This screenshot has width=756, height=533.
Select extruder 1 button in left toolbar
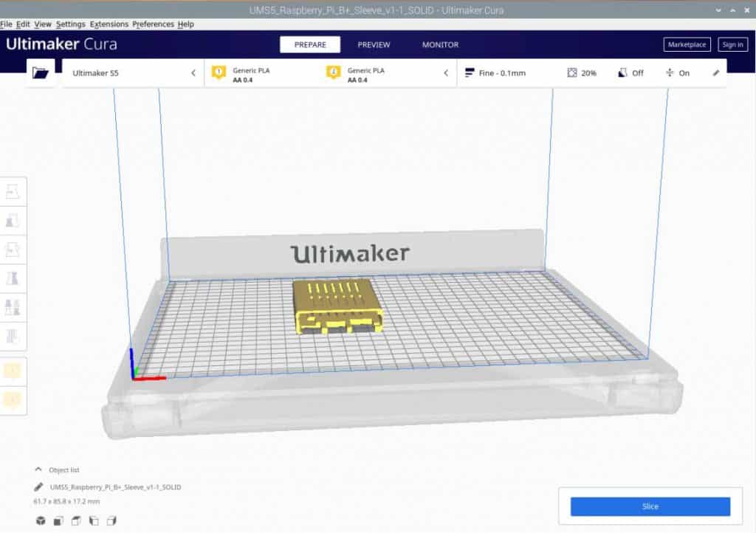tap(13, 371)
